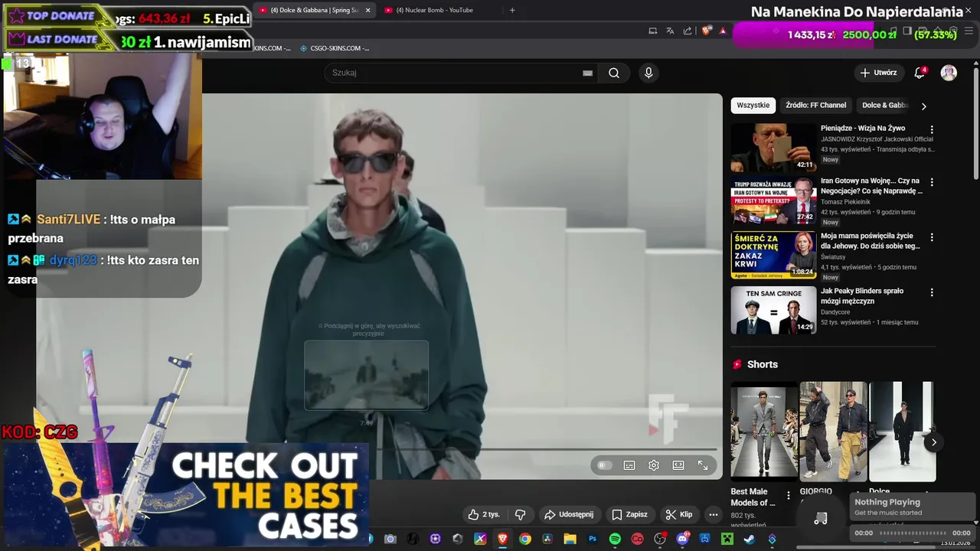The height and width of the screenshot is (551, 980).
Task: Seek on the Nothing Playing music widget bar
Action: 912,533
